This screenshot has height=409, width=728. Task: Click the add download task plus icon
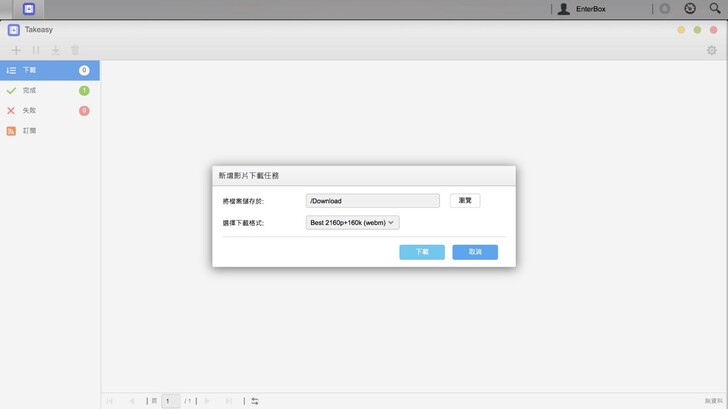[x=16, y=50]
